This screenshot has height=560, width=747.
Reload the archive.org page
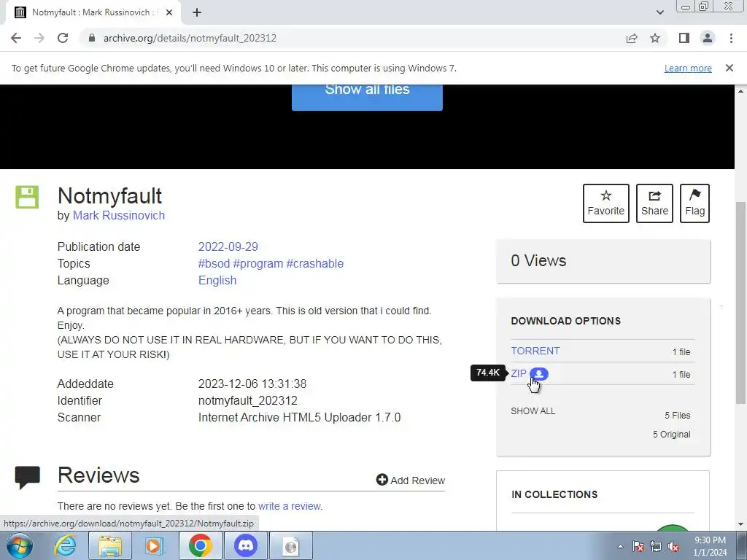63,38
